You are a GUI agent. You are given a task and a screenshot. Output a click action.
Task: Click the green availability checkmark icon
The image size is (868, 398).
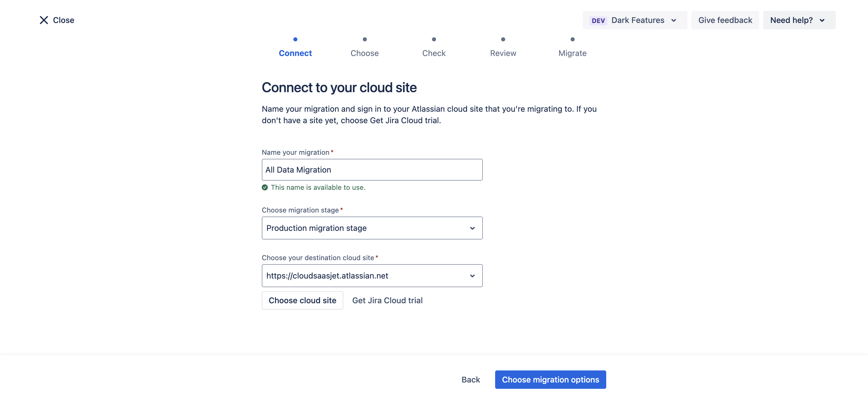point(265,188)
